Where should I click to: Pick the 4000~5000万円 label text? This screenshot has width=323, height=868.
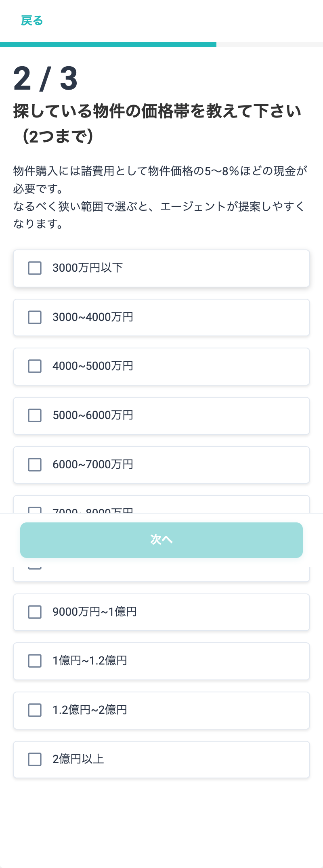[x=93, y=366]
